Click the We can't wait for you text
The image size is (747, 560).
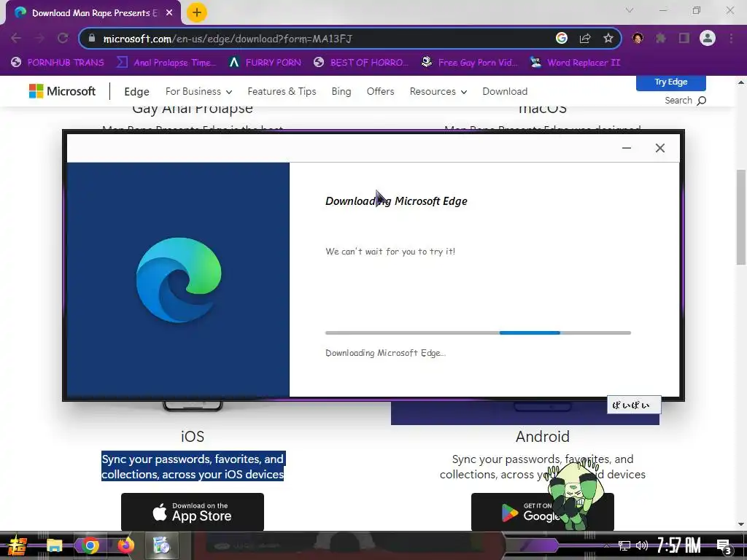(x=390, y=252)
